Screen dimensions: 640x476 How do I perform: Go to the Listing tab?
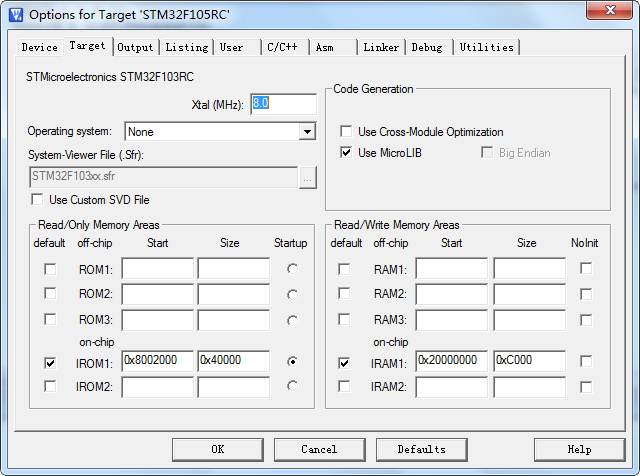[187, 47]
